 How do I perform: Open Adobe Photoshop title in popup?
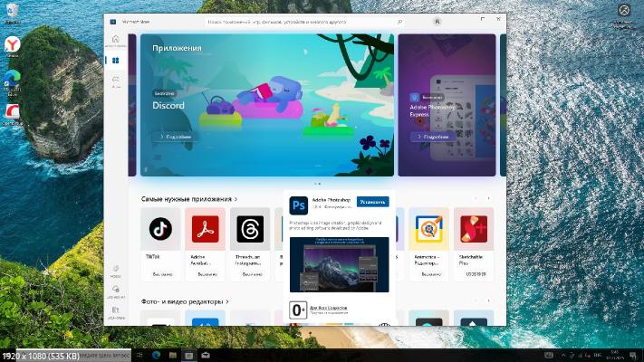click(331, 200)
